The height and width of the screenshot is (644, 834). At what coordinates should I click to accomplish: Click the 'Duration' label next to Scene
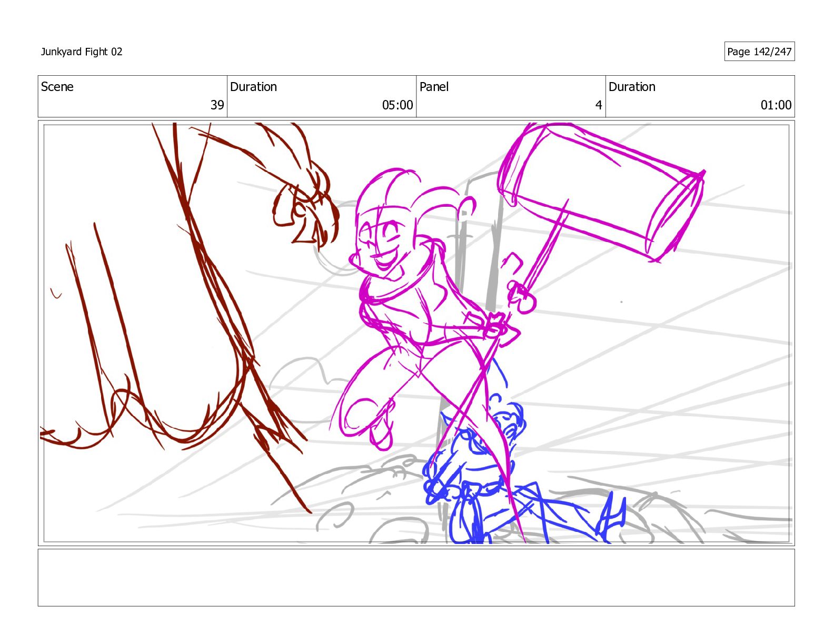tap(253, 87)
